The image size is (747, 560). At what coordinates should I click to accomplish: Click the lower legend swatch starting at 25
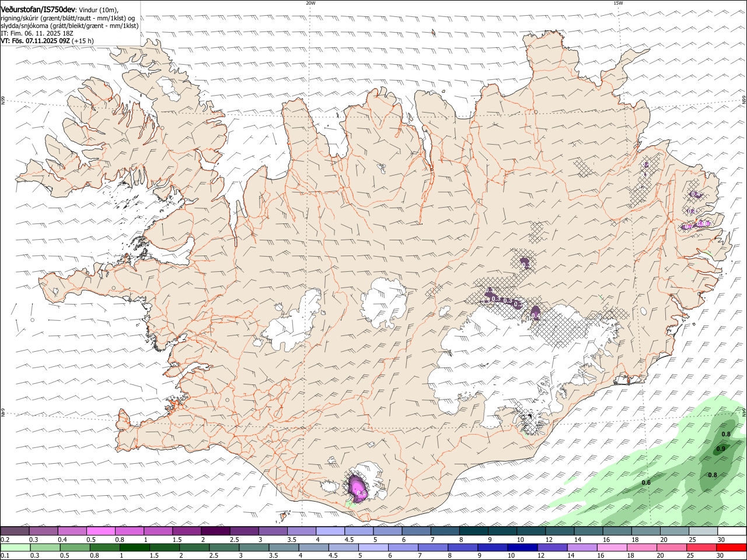click(x=701, y=548)
